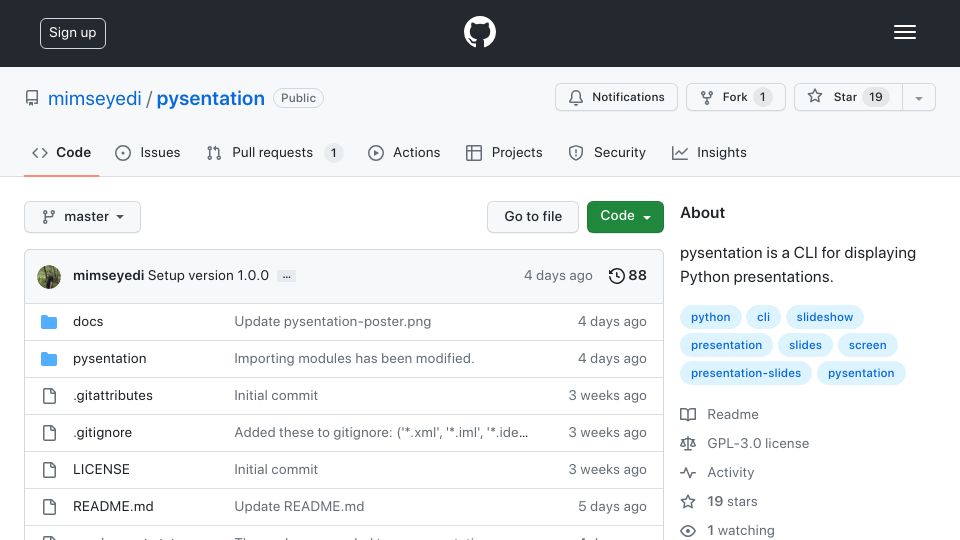This screenshot has width=960, height=540.
Task: Open commit 'Update README.md'
Action: point(299,506)
